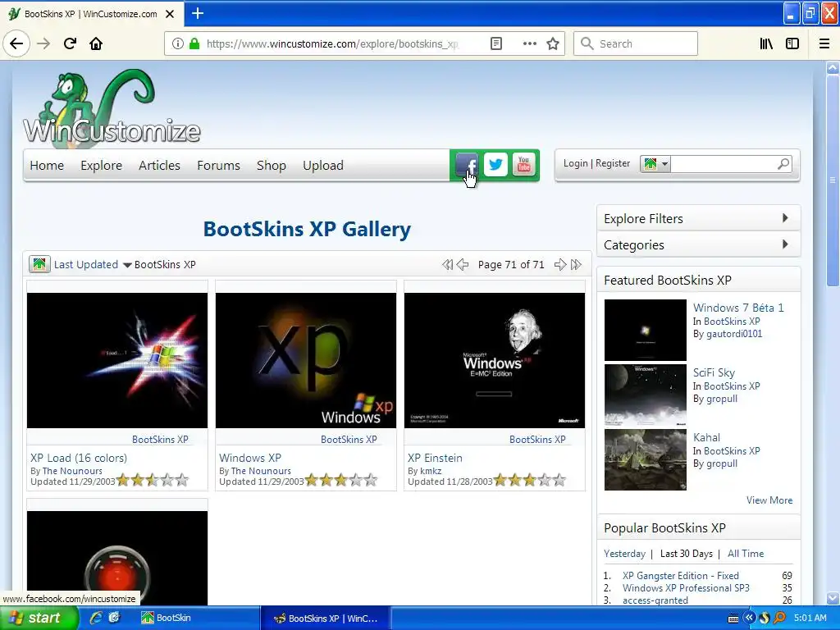Click the WinCustomize gecko logo

click(x=112, y=107)
